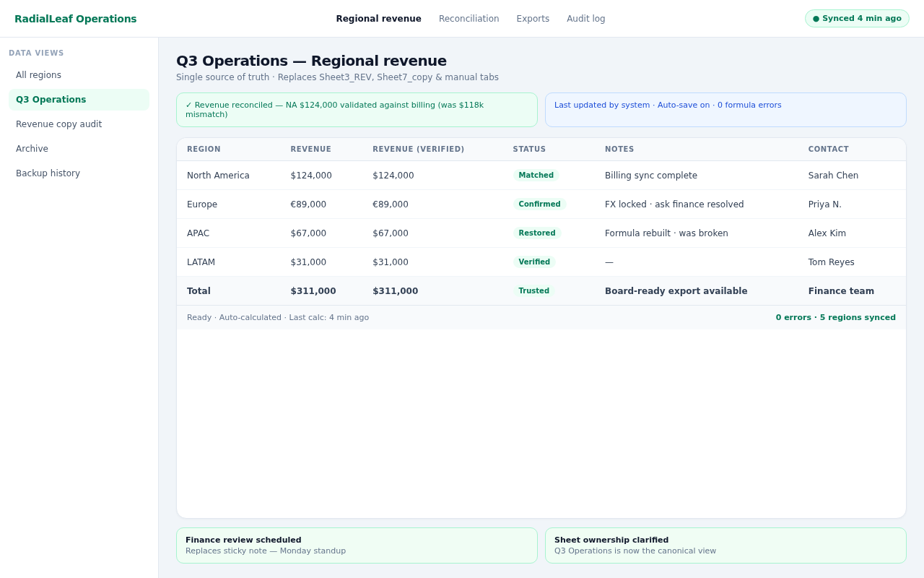Open Backup history in the sidebar

pos(79,173)
